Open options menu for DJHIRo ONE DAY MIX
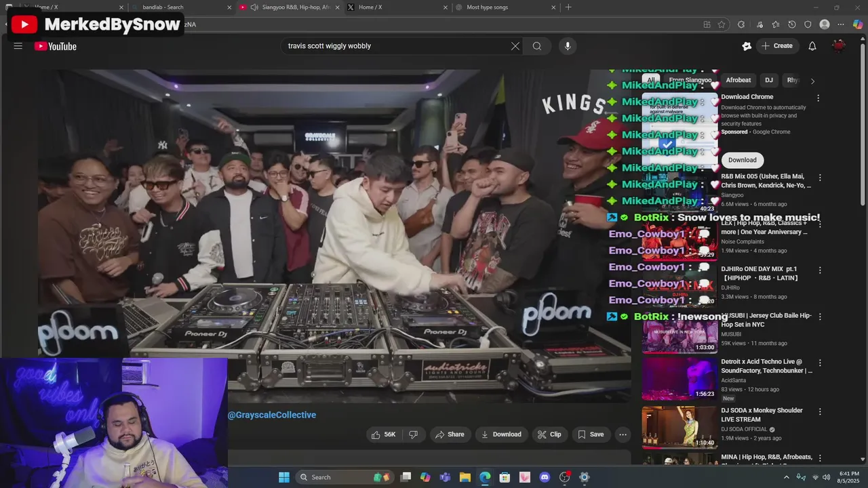 point(820,270)
